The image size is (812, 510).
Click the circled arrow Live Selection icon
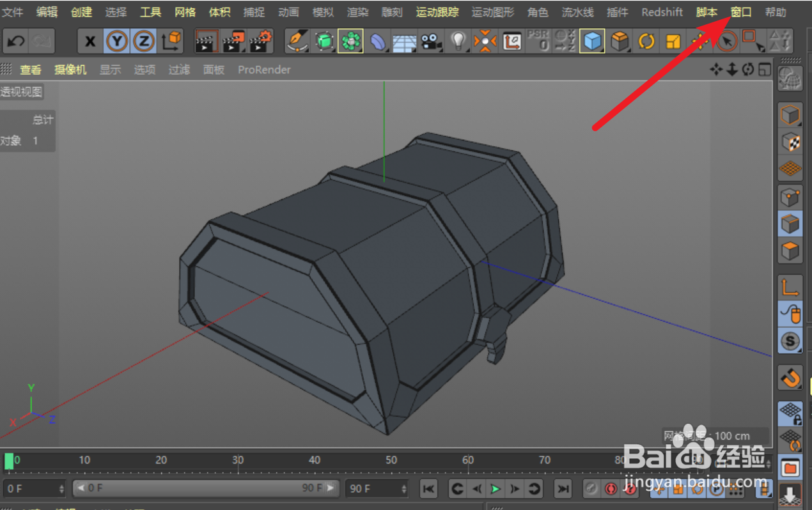pos(727,42)
